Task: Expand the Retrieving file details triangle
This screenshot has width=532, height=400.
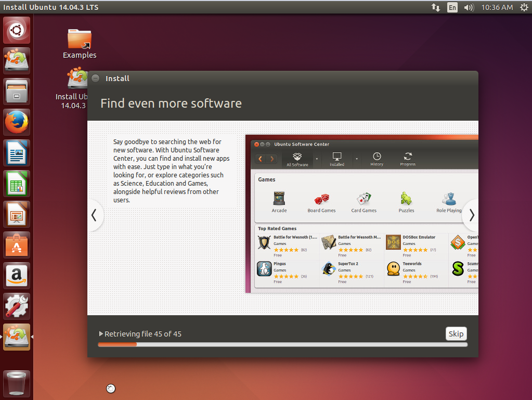Action: tap(101, 334)
